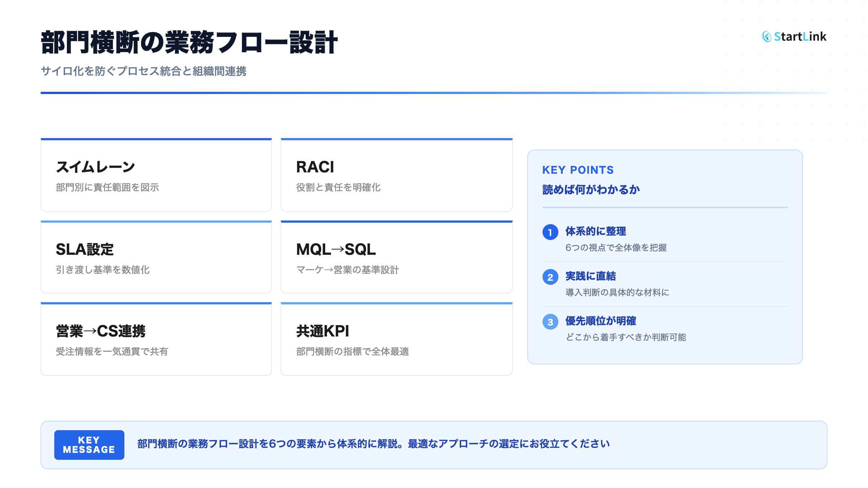This screenshot has width=868, height=488.
Task: Select the RACI card
Action: point(396,175)
